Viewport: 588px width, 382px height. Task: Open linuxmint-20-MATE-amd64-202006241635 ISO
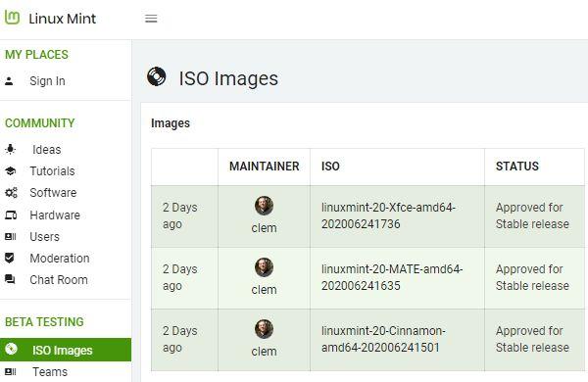coord(392,277)
